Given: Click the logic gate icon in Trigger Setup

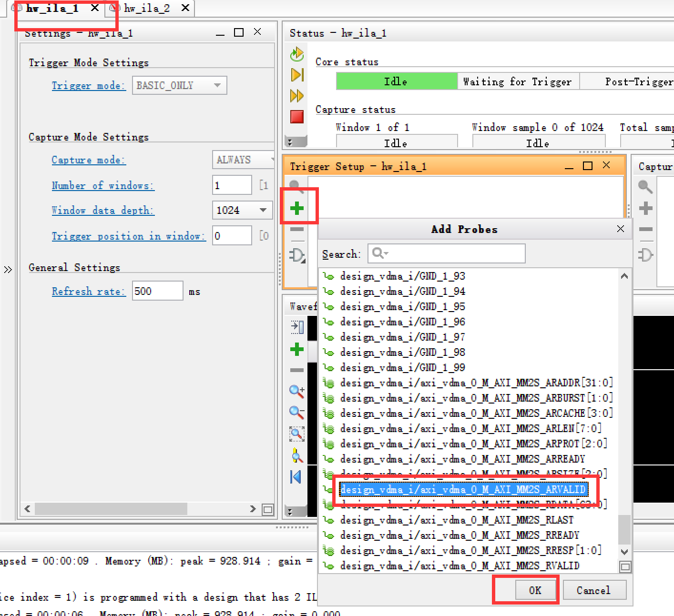Looking at the screenshot, I should tap(297, 255).
